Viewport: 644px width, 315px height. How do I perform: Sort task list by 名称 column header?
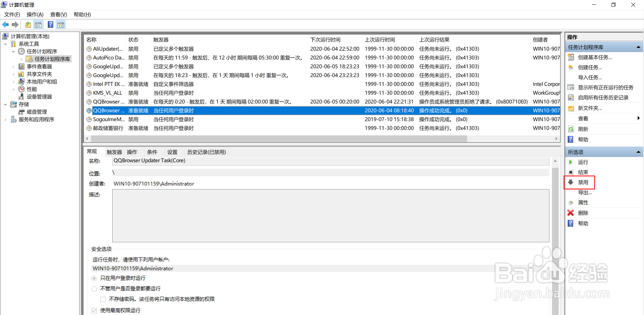click(x=105, y=40)
